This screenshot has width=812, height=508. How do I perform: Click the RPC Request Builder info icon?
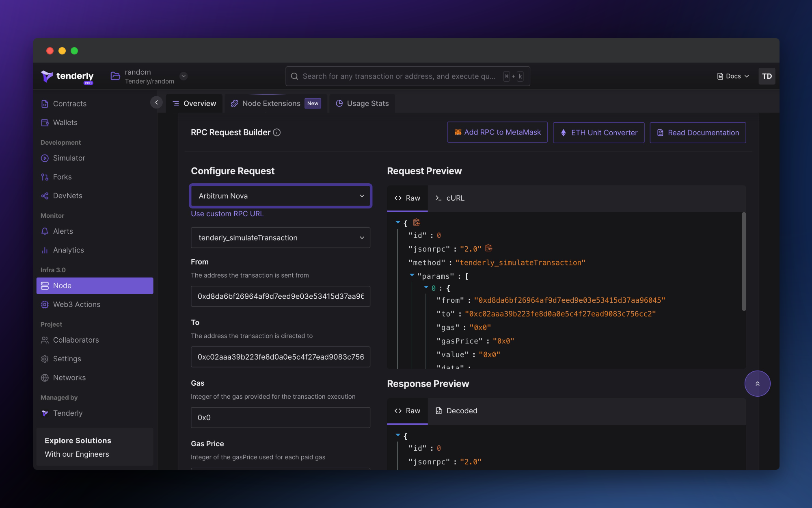click(277, 132)
